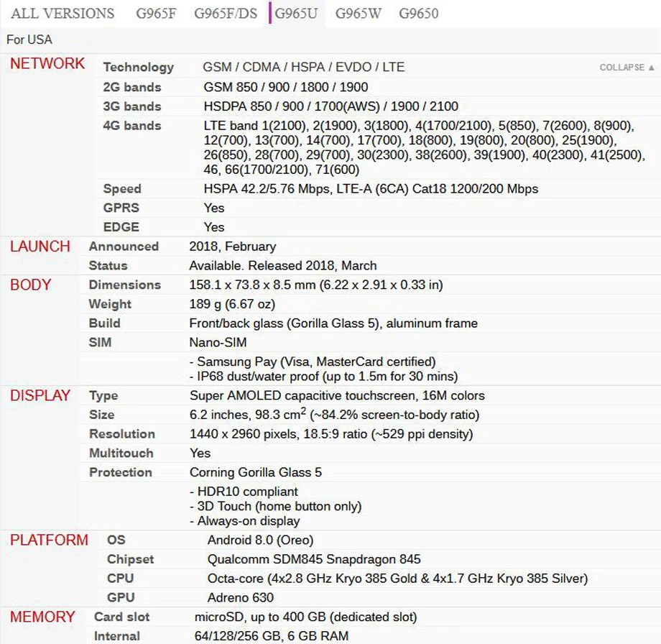Switch to the ALL VERSIONS tab

(63, 14)
